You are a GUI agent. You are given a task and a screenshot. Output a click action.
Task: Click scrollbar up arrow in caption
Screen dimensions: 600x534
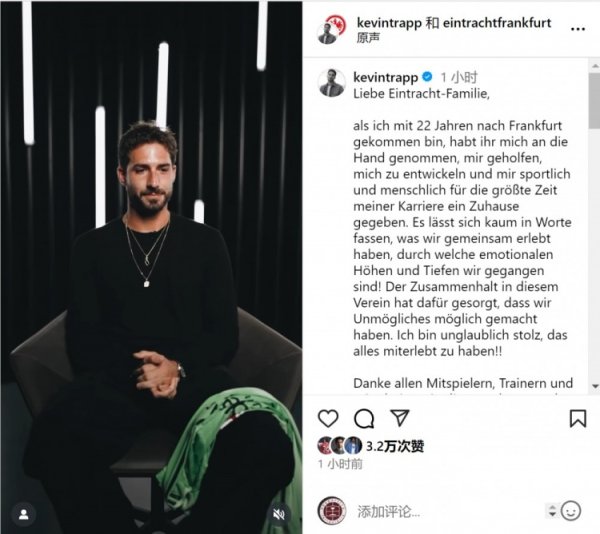(595, 66)
